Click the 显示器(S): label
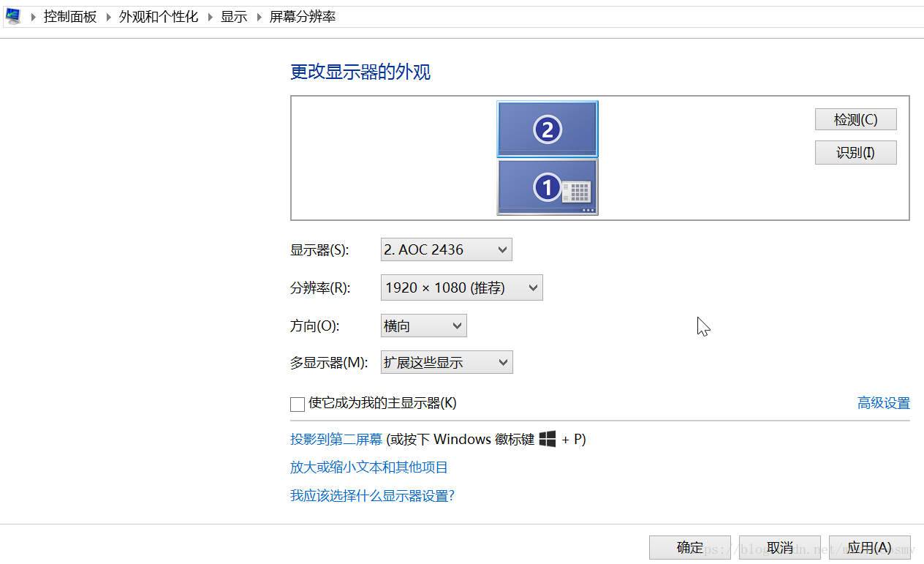Viewport: 924px width, 564px height. tap(320, 250)
